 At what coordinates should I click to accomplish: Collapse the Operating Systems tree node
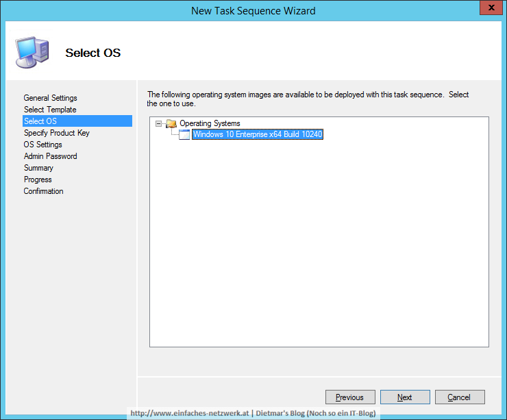click(x=158, y=123)
